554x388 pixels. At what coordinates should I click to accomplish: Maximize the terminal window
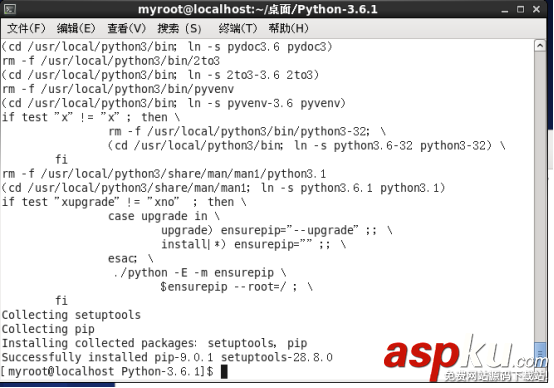[x=520, y=9]
